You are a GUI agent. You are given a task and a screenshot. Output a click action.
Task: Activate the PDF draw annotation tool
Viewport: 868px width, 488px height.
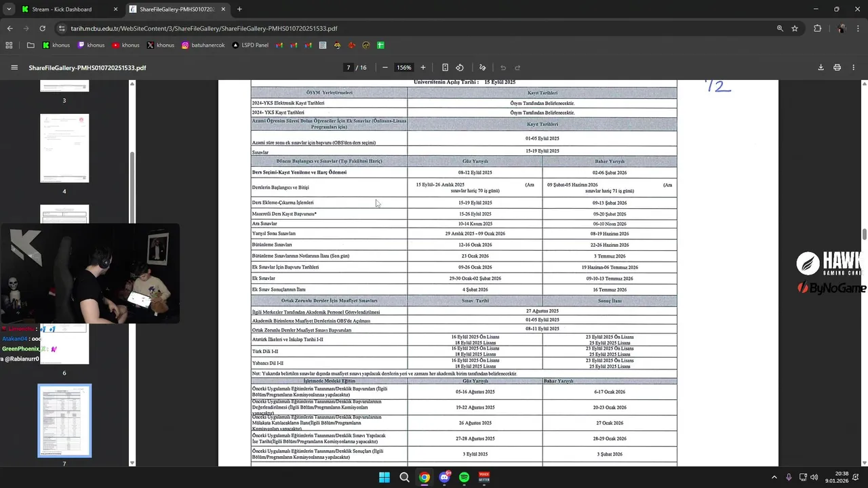[x=482, y=68]
